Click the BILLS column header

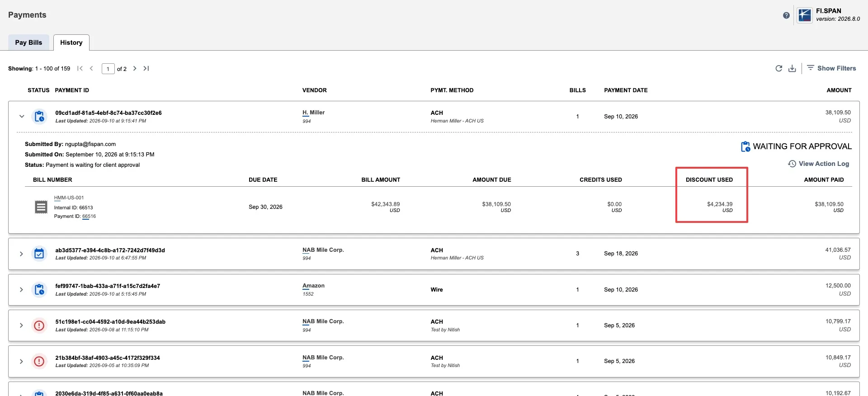coord(577,90)
